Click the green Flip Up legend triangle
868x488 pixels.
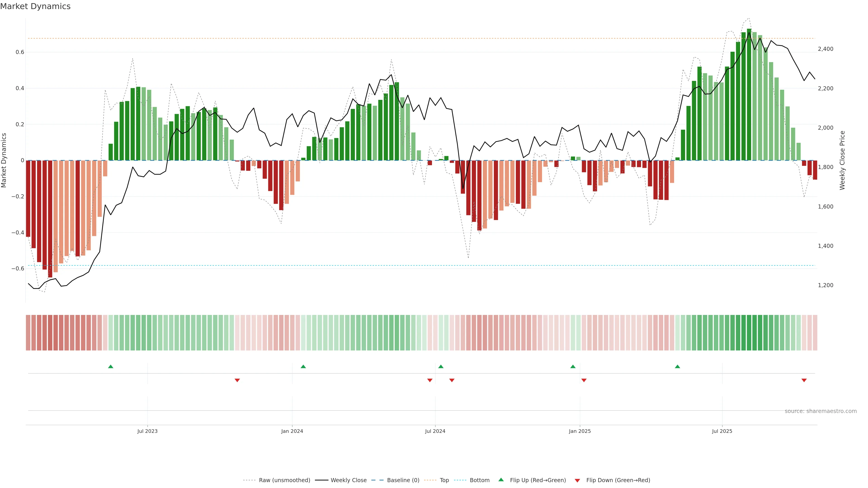coord(501,480)
